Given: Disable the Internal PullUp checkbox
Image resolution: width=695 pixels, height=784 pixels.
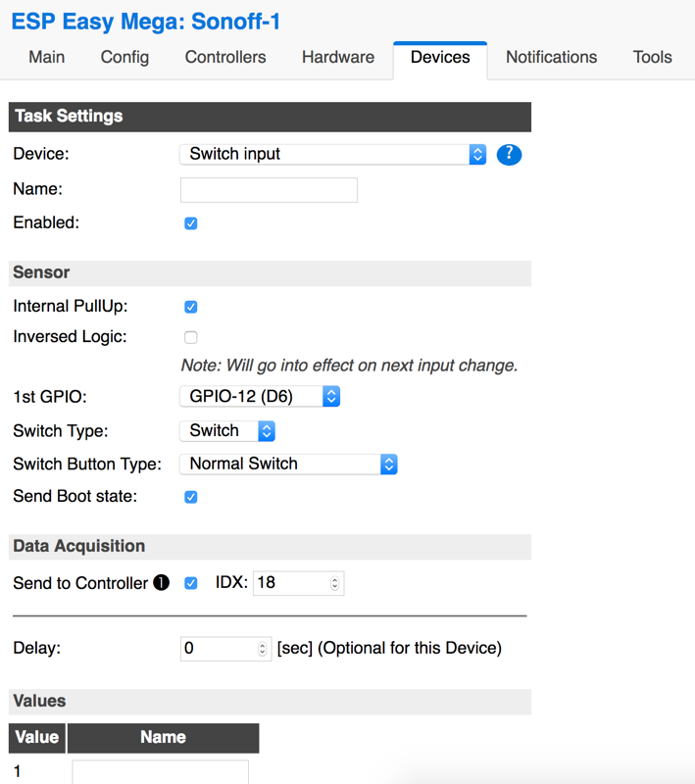Looking at the screenshot, I should pos(190,307).
